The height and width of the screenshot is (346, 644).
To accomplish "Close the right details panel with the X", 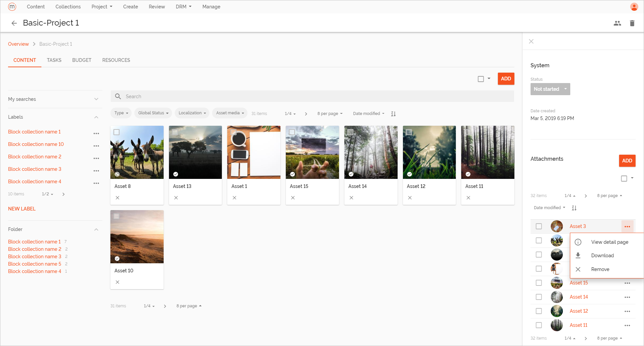I will coord(531,41).
